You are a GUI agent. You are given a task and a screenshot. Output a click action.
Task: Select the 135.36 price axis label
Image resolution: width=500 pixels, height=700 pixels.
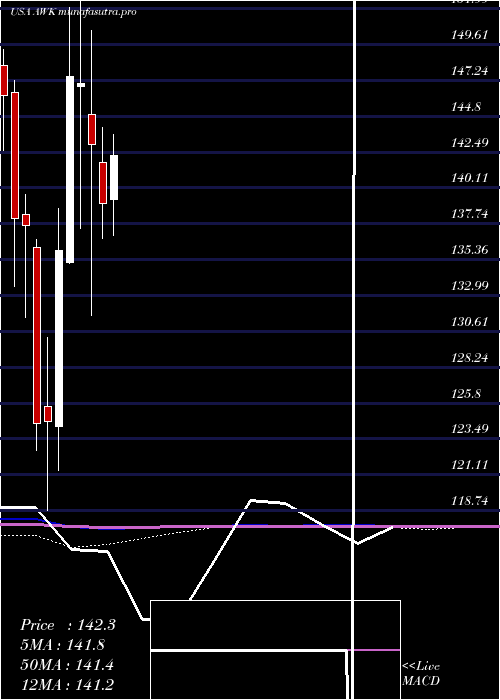470,250
